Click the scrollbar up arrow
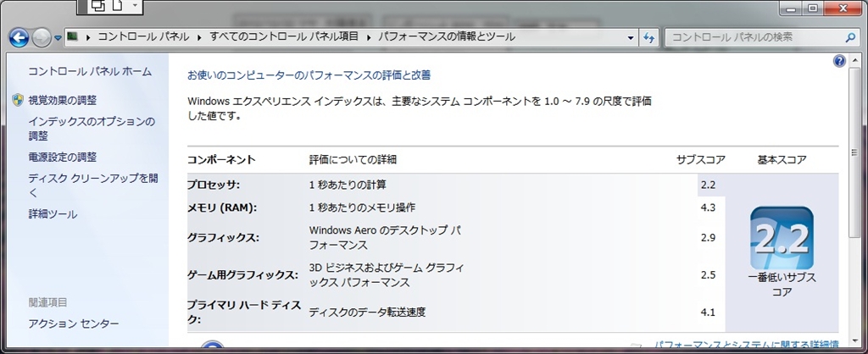The height and width of the screenshot is (354, 868). pyautogui.click(x=854, y=60)
